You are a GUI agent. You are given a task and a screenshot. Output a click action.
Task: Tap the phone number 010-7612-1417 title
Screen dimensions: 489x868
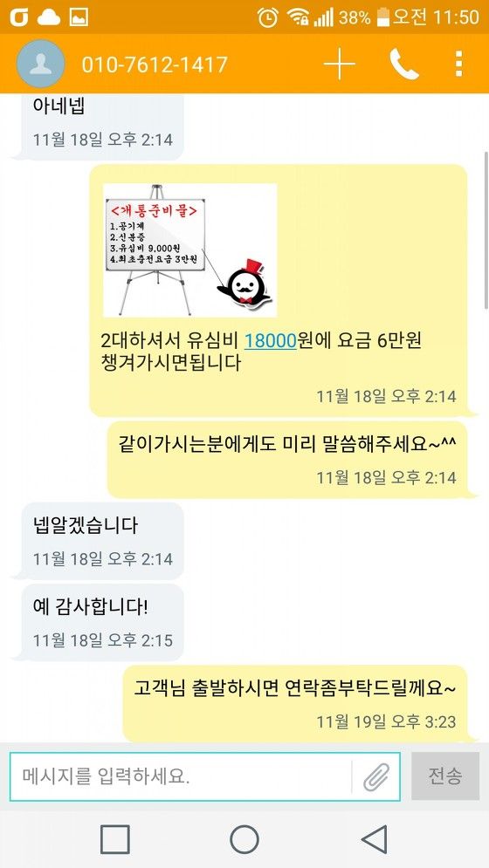[x=155, y=65]
